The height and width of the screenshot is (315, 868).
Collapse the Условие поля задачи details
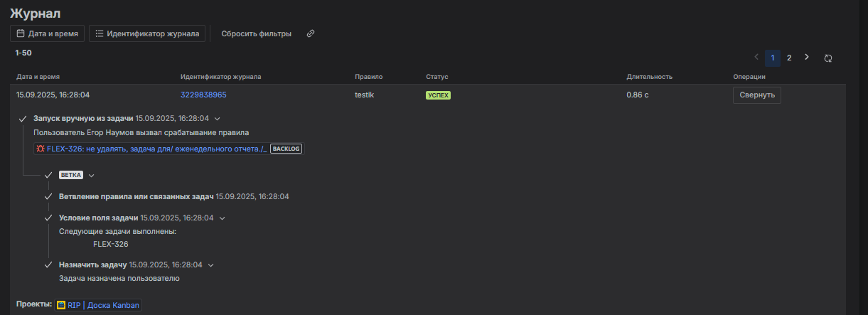pos(223,218)
